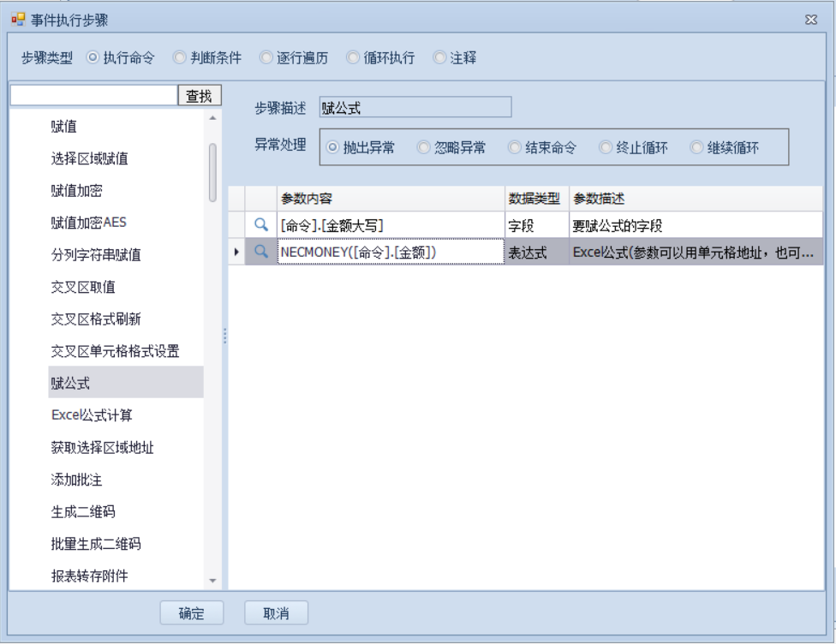Viewport: 836px width, 644px height.
Task: Select 交叉区取值 command item
Action: pyautogui.click(x=83, y=287)
